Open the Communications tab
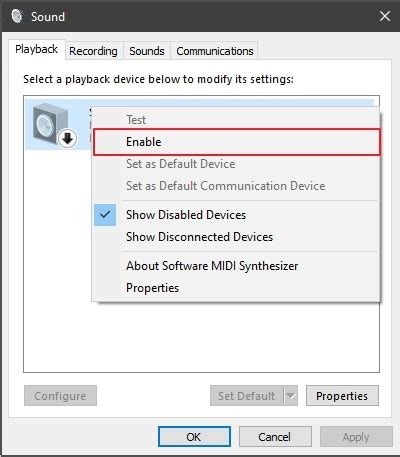 pyautogui.click(x=215, y=51)
